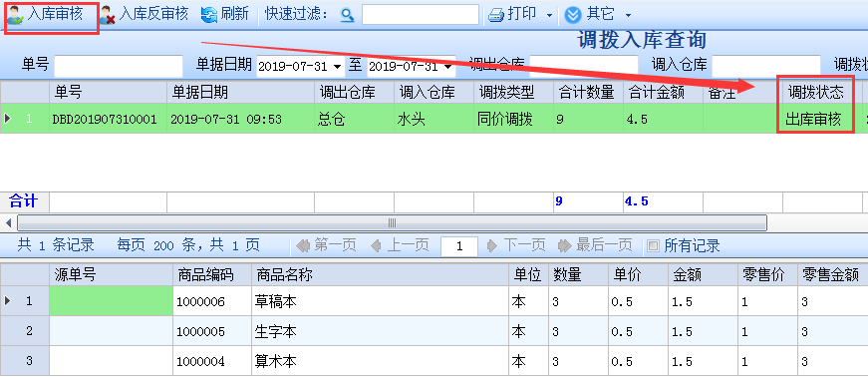The image size is (868, 377).
Task: Click 上一页 previous page button
Action: 400,245
